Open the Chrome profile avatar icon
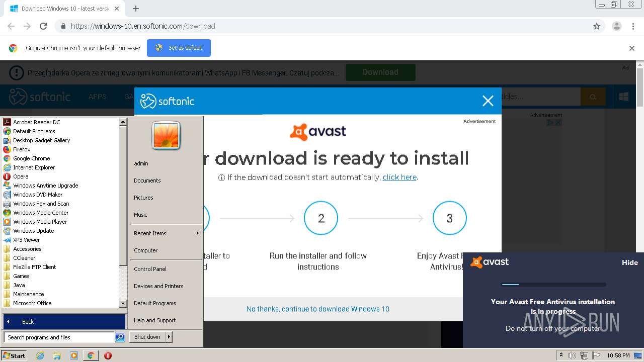This screenshot has height=362, width=644. pos(616,26)
